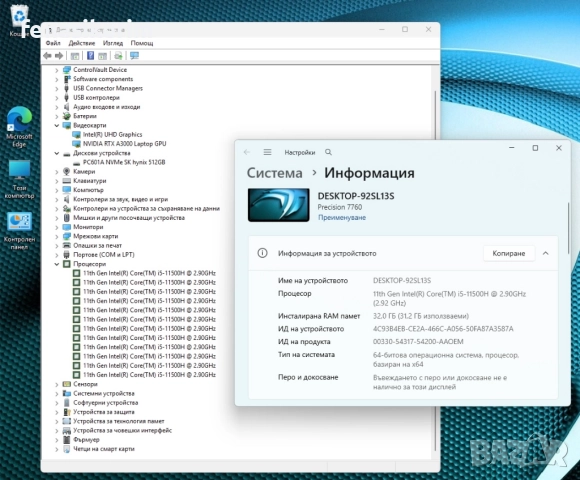Click the Help icon in Device Manager toolbar
Viewport: 580px width, 480px height.
(90, 56)
